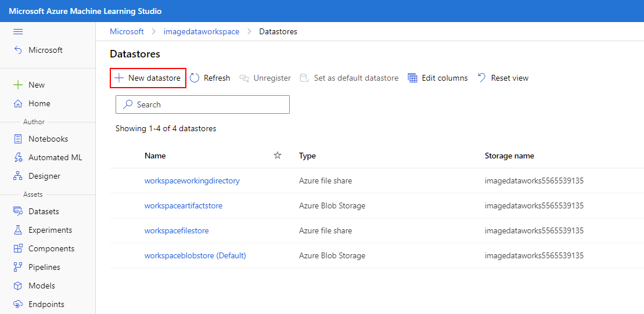Screen dimensions: 644x314
Task: Open the Components page
Action: (51, 249)
